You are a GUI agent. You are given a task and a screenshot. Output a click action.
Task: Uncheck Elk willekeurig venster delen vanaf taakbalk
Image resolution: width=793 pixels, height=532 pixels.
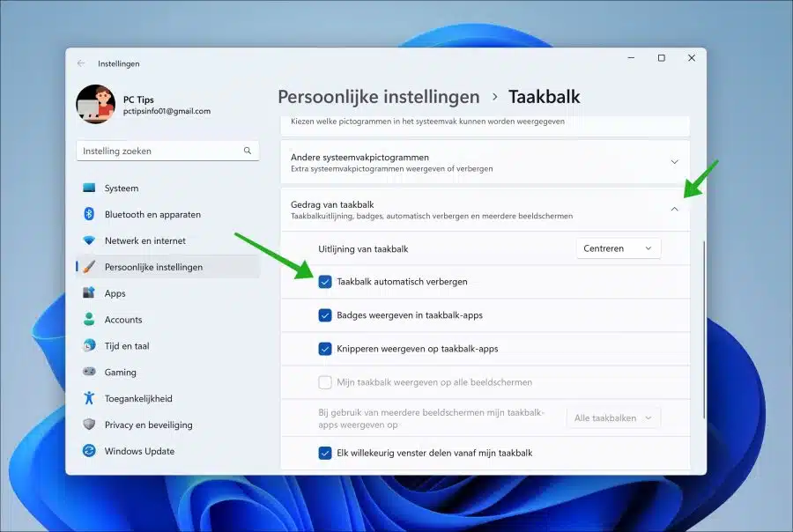tap(325, 453)
